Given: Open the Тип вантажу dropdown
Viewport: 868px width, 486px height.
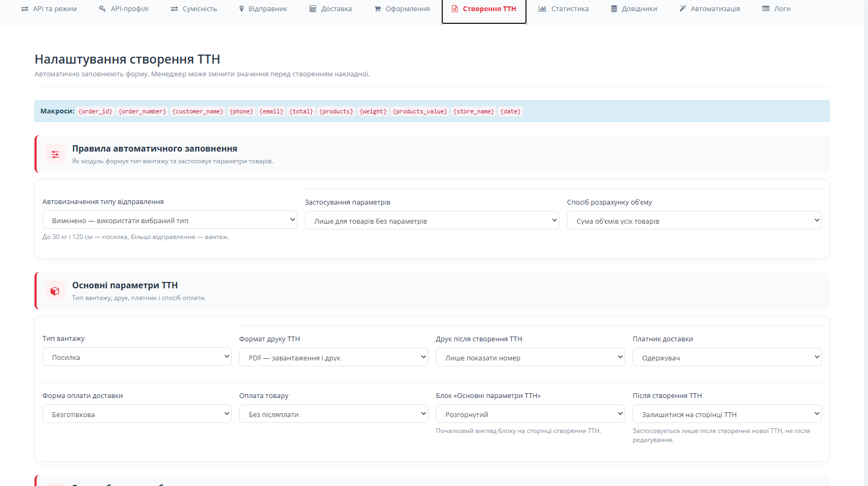Looking at the screenshot, I should tap(137, 357).
